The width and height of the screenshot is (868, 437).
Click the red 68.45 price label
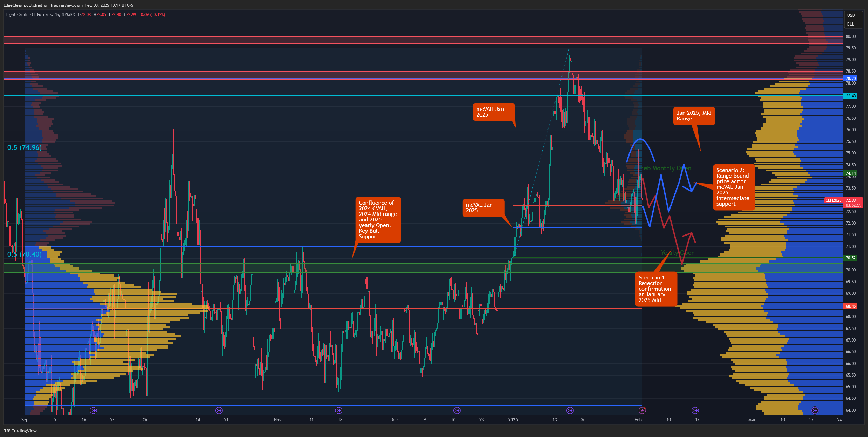(850, 306)
